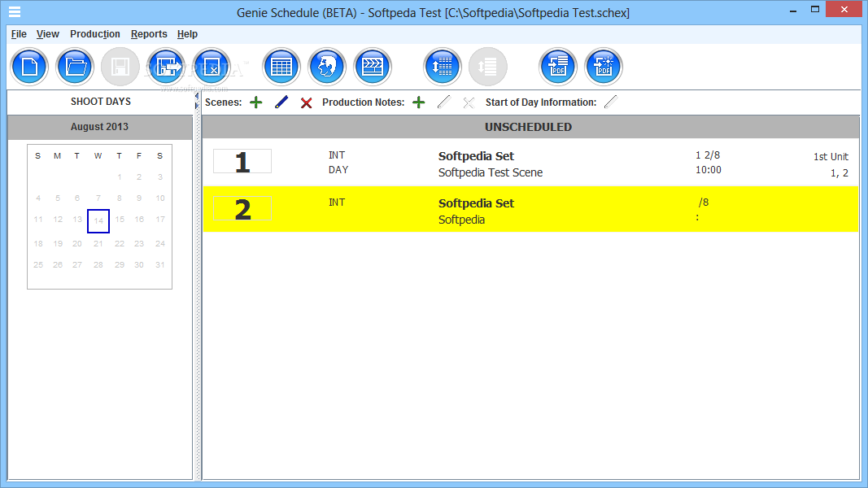868x488 pixels.
Task: Add a production note with green plus
Action: [418, 102]
